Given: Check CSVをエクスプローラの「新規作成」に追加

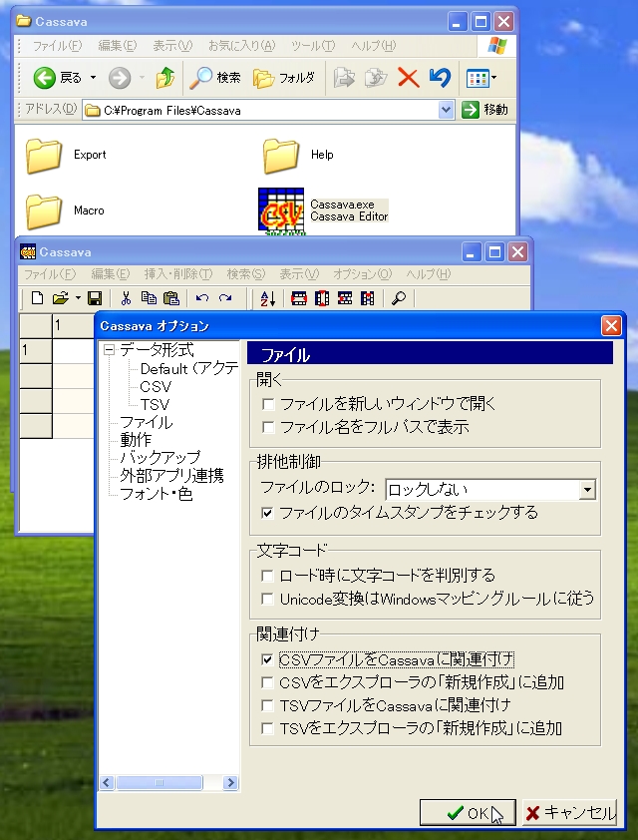Looking at the screenshot, I should [267, 682].
